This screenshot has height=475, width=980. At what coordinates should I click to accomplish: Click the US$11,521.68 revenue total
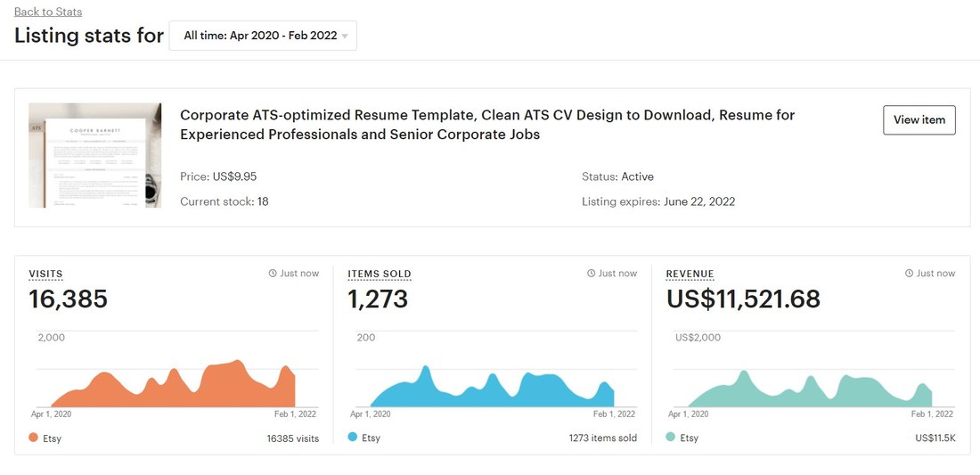pyautogui.click(x=743, y=299)
